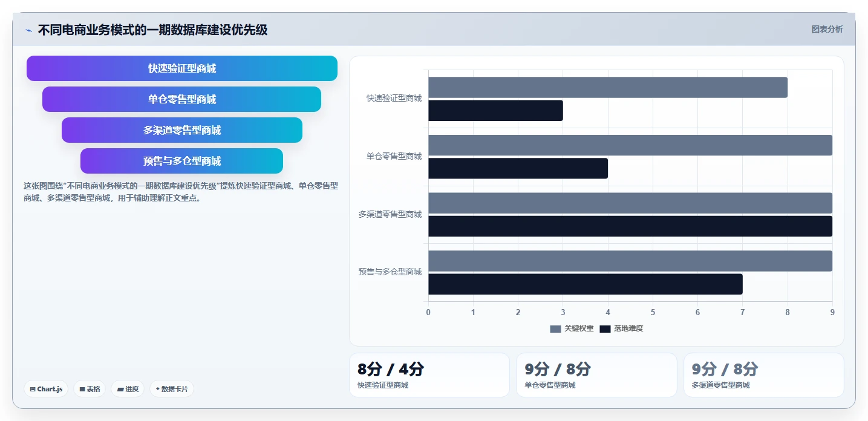Click the blue lightning icon beside the title
The image size is (868, 421).
pos(28,30)
